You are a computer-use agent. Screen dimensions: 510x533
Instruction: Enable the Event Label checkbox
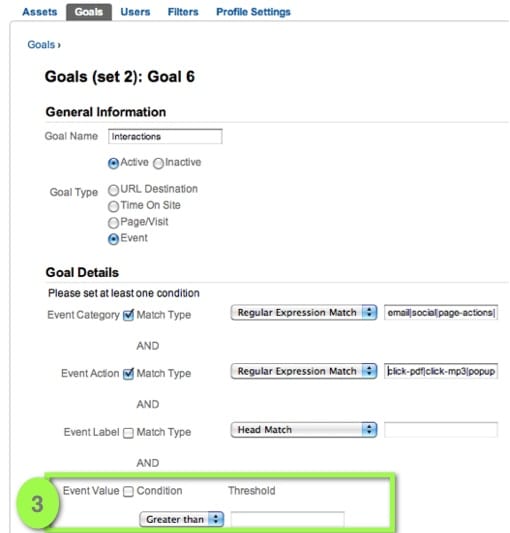pos(128,433)
